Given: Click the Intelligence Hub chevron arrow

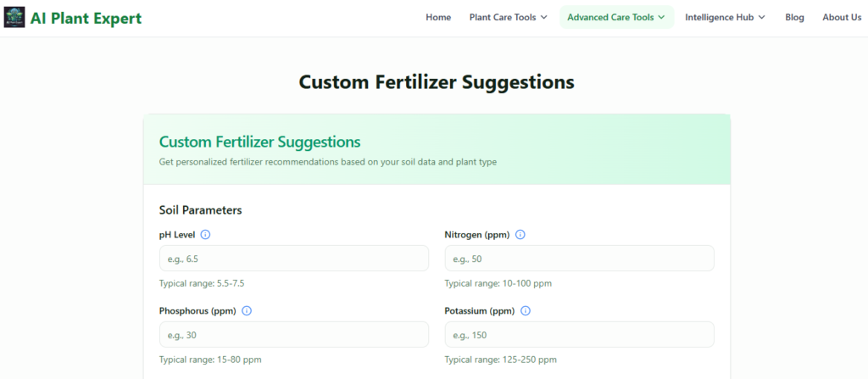Looking at the screenshot, I should click(762, 17).
